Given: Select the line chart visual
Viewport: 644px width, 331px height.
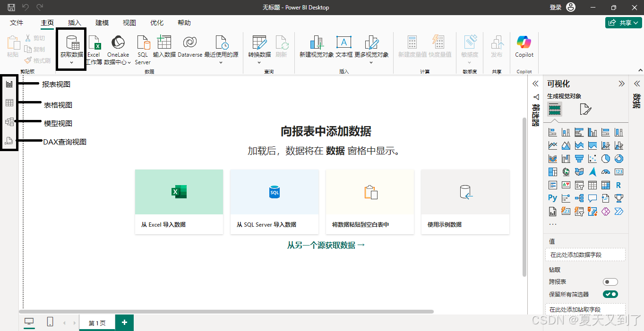Looking at the screenshot, I should [x=553, y=145].
